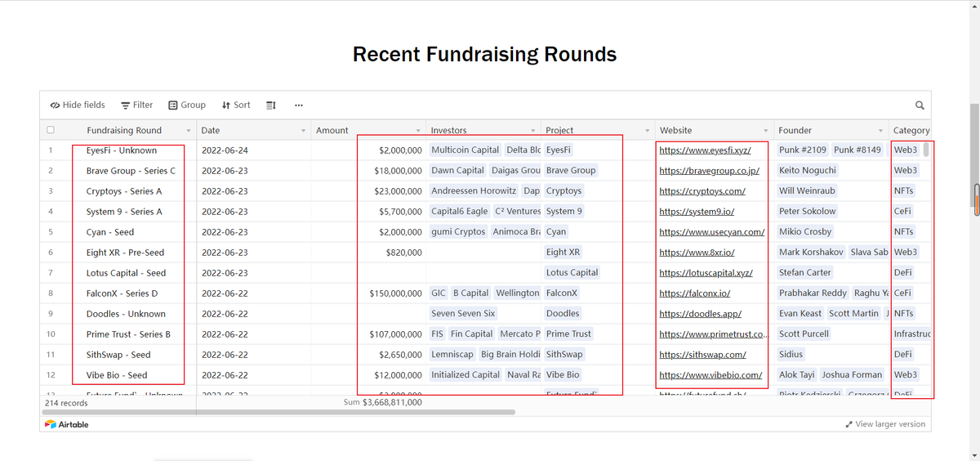
Task: Click the table's vertical scrollbar thumb
Action: point(926,150)
